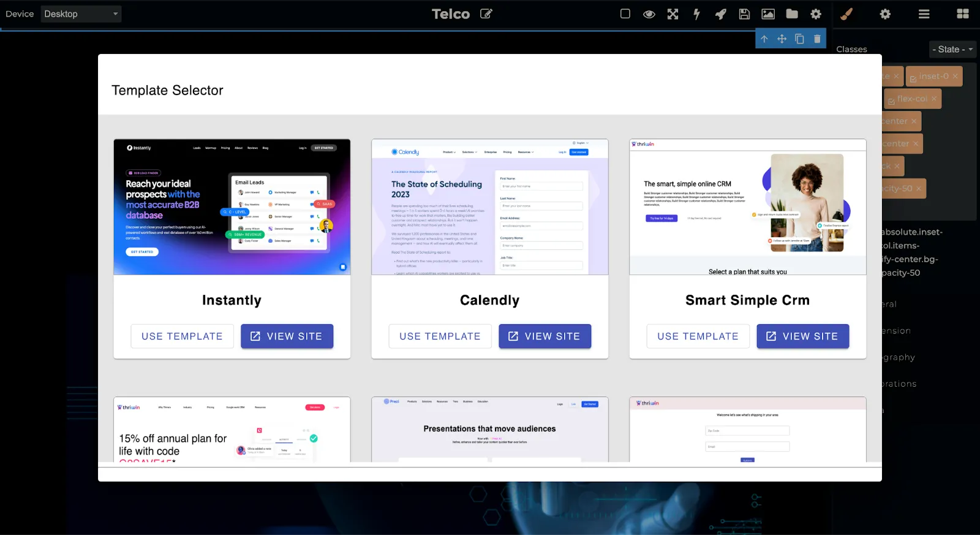Click the move component cross-arrows icon
Image resolution: width=980 pixels, height=535 pixels.
point(782,39)
